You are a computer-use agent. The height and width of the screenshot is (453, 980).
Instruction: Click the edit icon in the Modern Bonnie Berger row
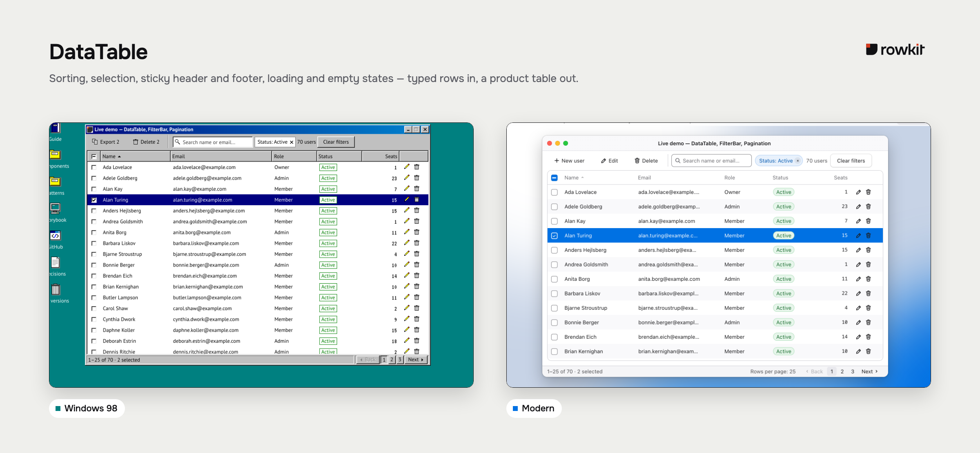click(858, 322)
